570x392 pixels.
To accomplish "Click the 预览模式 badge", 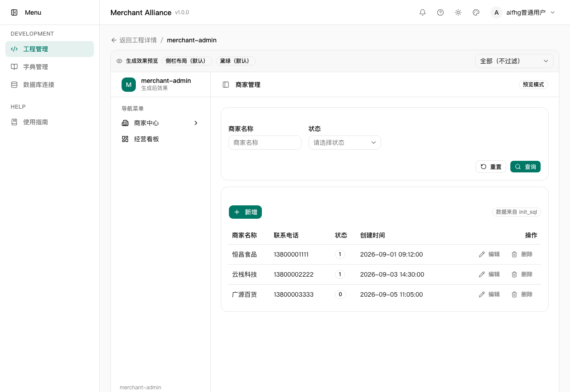I will (x=533, y=85).
